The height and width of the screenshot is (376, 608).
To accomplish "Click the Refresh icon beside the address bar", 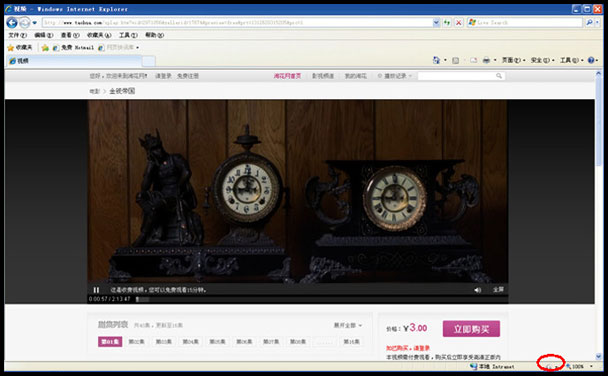I will pos(447,23).
